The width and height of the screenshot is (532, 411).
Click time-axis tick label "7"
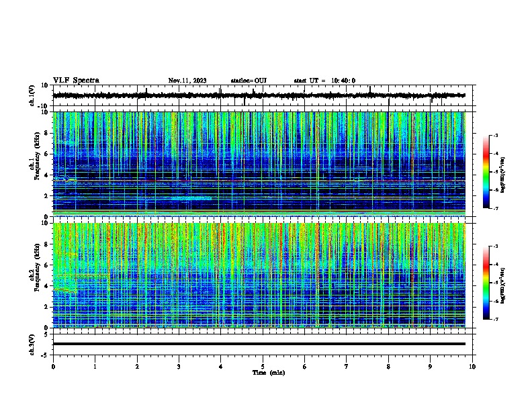pyautogui.click(x=347, y=367)
